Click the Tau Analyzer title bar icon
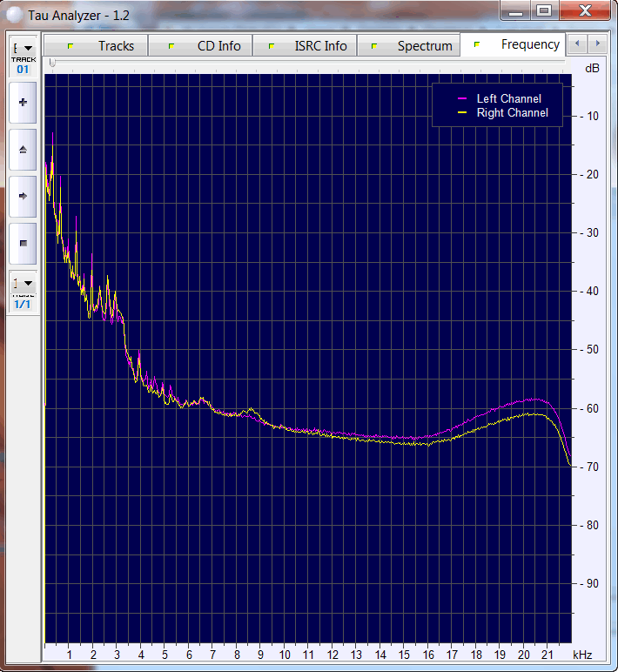The height and width of the screenshot is (672, 618). pos(14,13)
